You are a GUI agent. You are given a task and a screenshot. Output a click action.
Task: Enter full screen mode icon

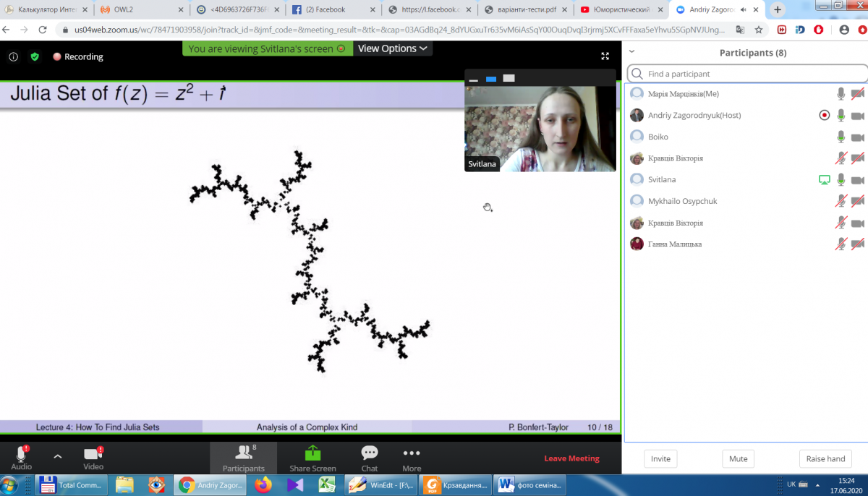tap(605, 56)
